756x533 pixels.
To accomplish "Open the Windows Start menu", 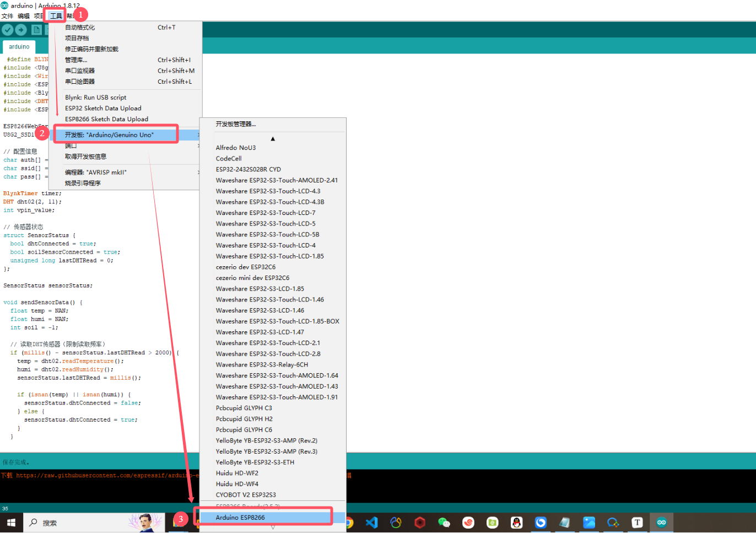I will tap(11, 523).
